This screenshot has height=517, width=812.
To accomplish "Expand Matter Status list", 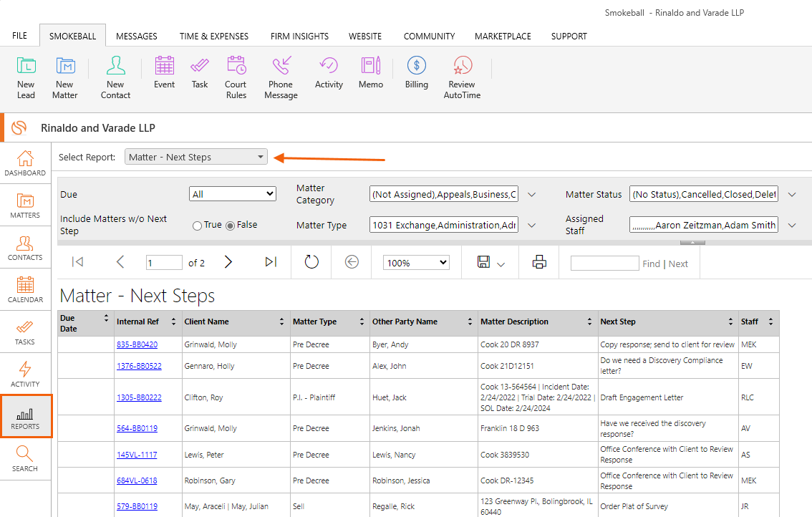I will point(792,195).
